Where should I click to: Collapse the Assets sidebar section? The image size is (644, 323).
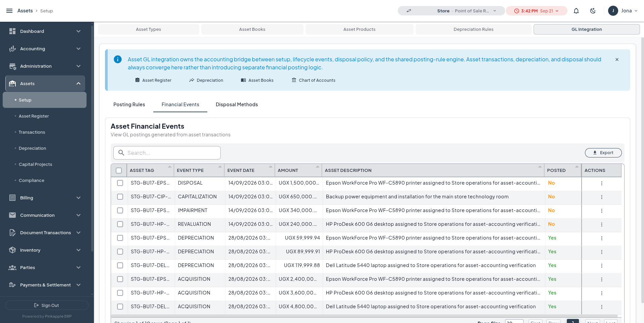tap(45, 83)
